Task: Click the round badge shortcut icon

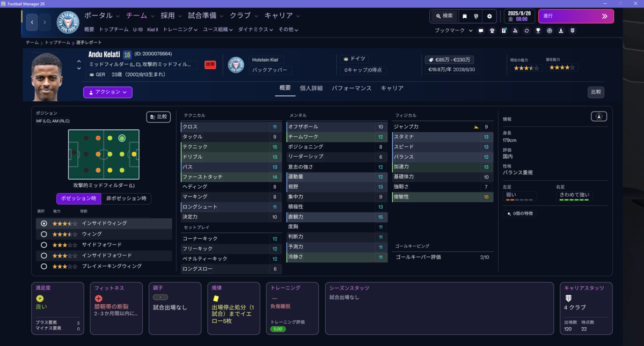Action: [x=550, y=31]
